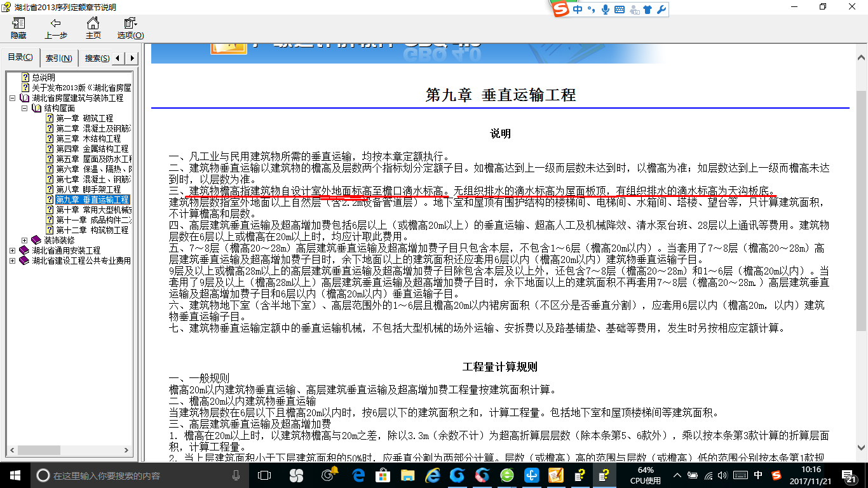Image resolution: width=868 pixels, height=488 pixels.
Task: Show hidden system tray icons chevron
Action: pyautogui.click(x=678, y=475)
